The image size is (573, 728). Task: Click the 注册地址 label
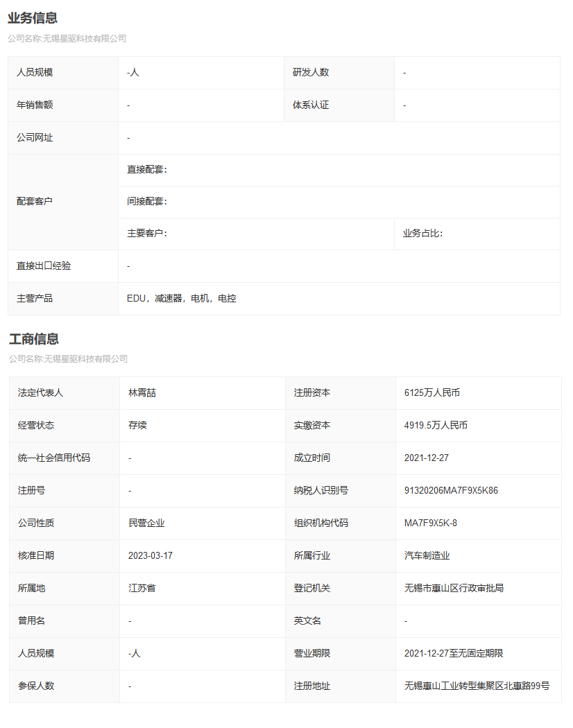[x=312, y=686]
